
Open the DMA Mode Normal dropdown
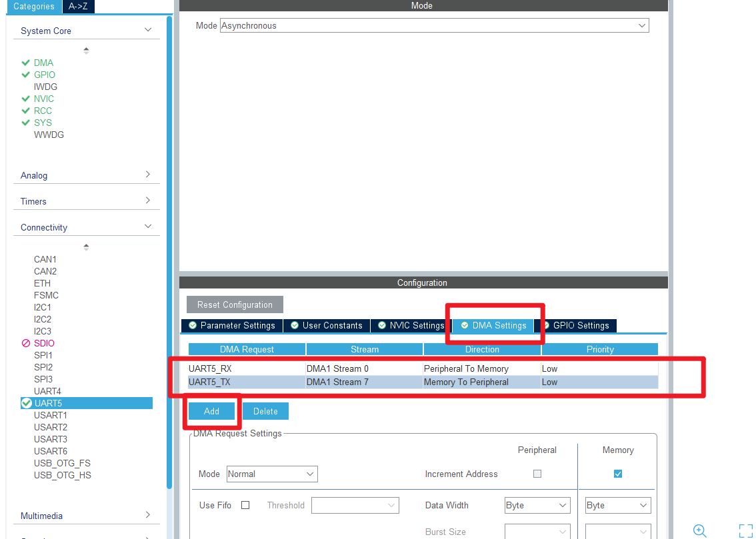click(272, 474)
